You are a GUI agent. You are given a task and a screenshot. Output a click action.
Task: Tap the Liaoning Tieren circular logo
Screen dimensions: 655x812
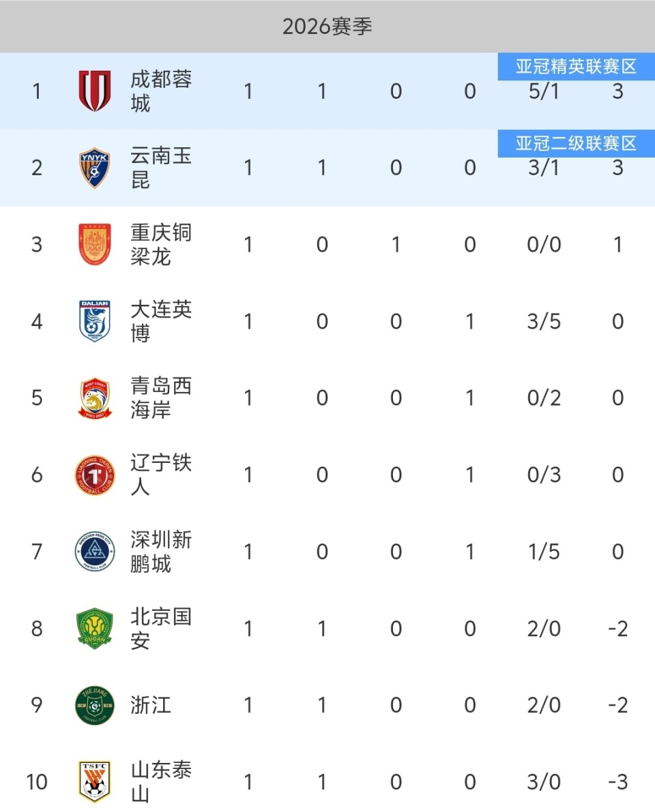[94, 475]
